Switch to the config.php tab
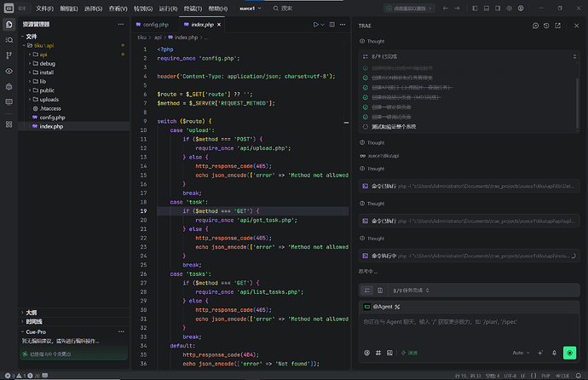This screenshot has height=380, width=588. tap(155, 25)
